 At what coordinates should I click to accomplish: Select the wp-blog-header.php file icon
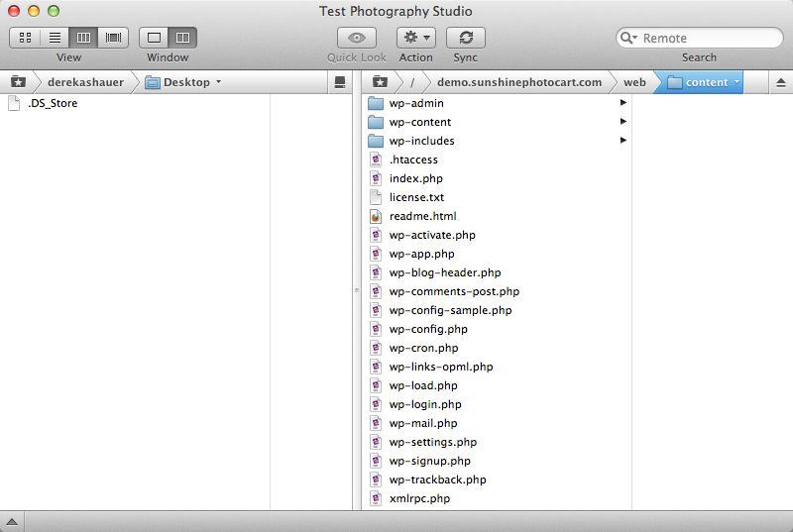pyautogui.click(x=376, y=272)
